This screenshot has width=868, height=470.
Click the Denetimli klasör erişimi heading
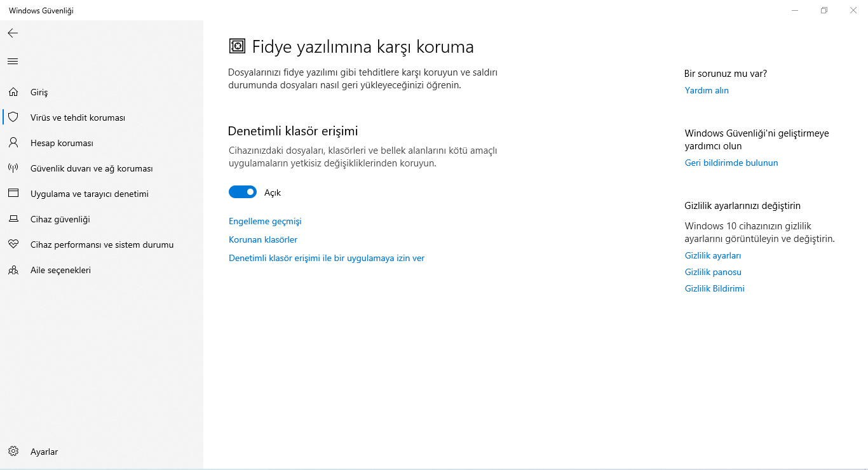point(293,131)
